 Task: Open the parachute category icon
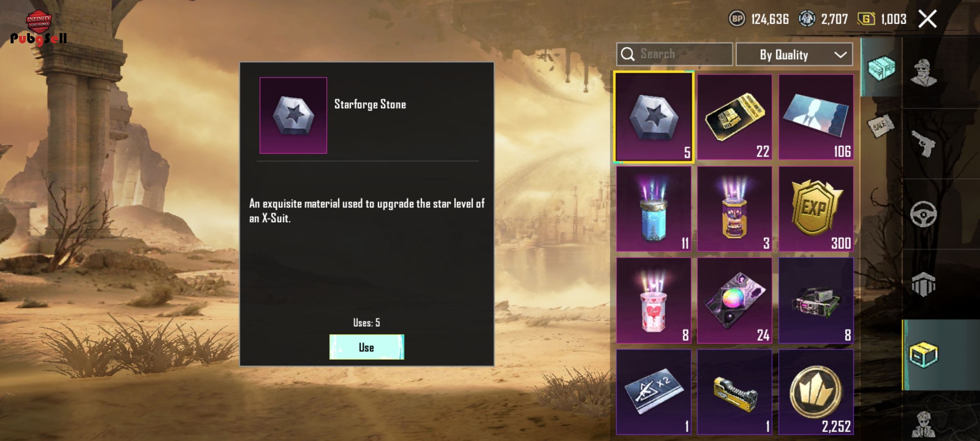click(924, 284)
